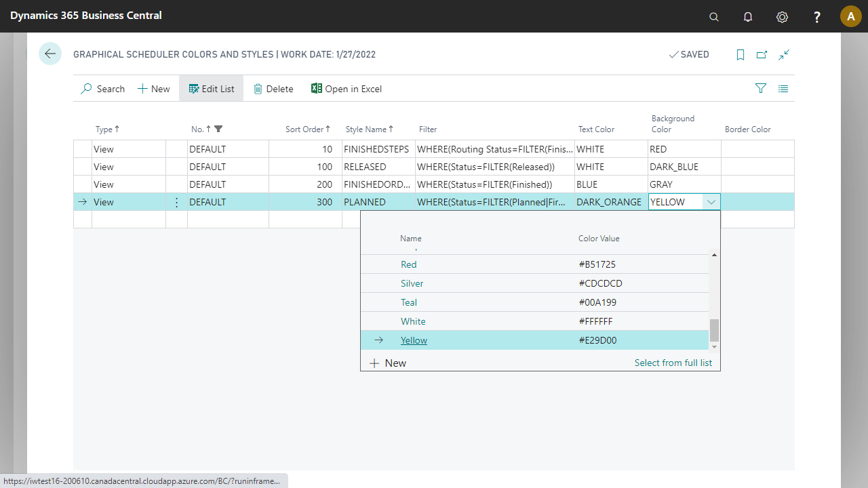This screenshot has width=868, height=488.
Task: Choose Open in Excel action
Action: 347,89
